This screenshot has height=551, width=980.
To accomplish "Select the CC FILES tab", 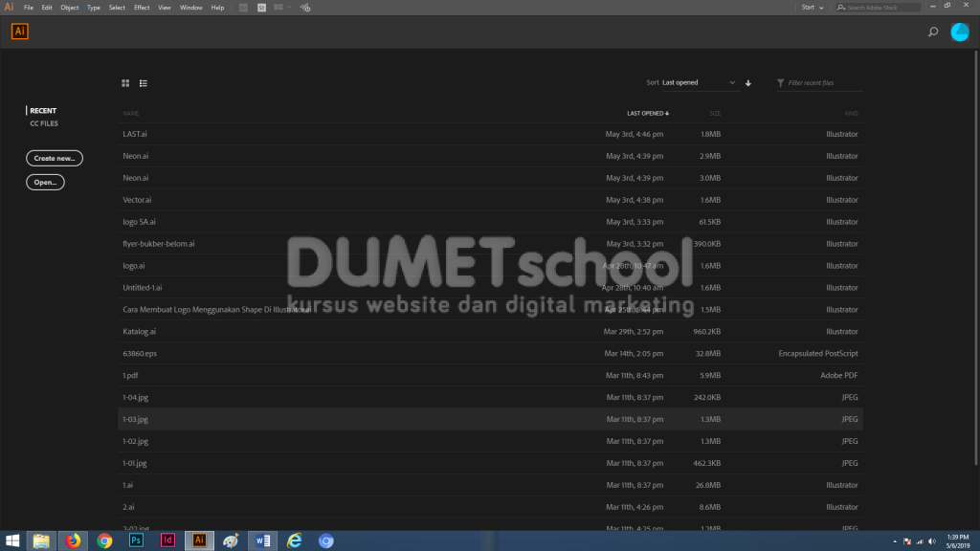I will coord(44,123).
